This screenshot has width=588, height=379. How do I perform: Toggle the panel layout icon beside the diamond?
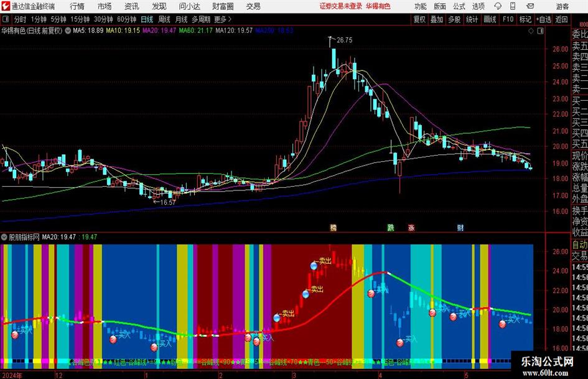540,31
